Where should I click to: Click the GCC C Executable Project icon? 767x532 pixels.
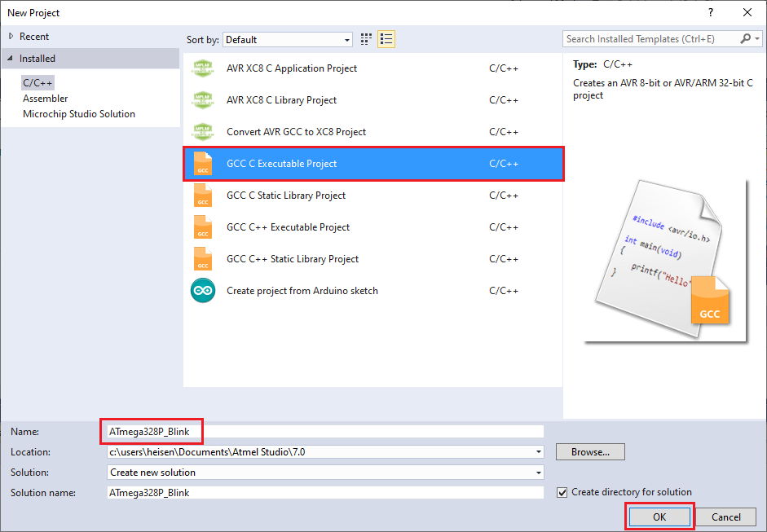(x=202, y=164)
